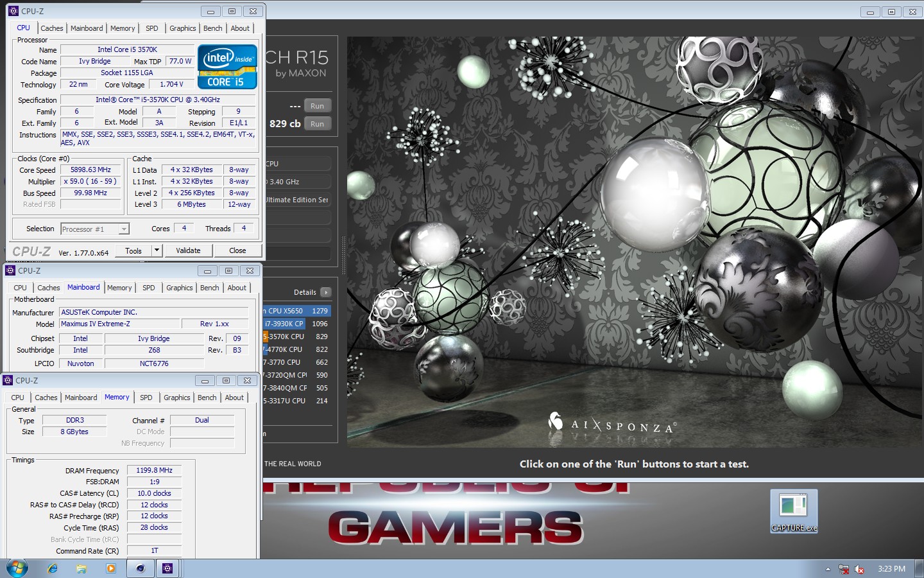Open About tab in top CPU-Z window

tap(240, 28)
